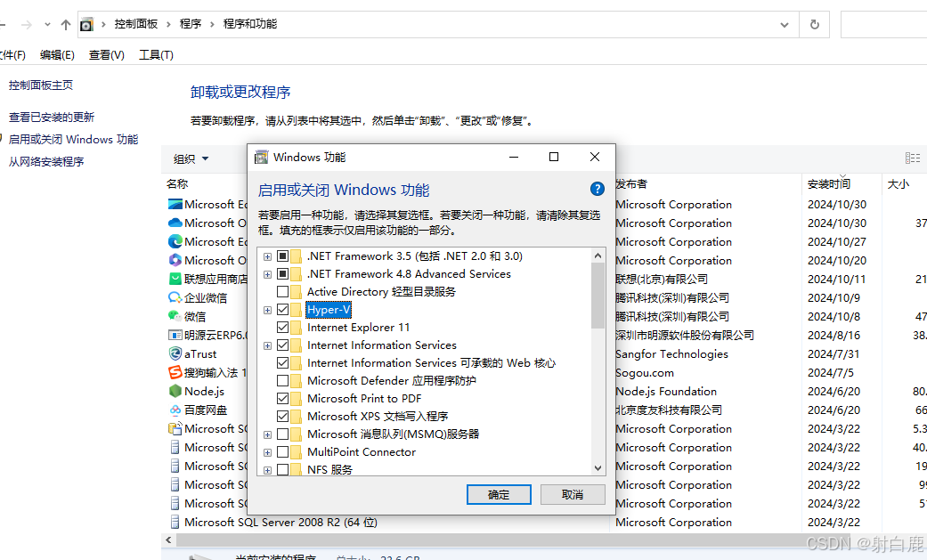Click the features list vertical scrollbar thumb

[598, 296]
